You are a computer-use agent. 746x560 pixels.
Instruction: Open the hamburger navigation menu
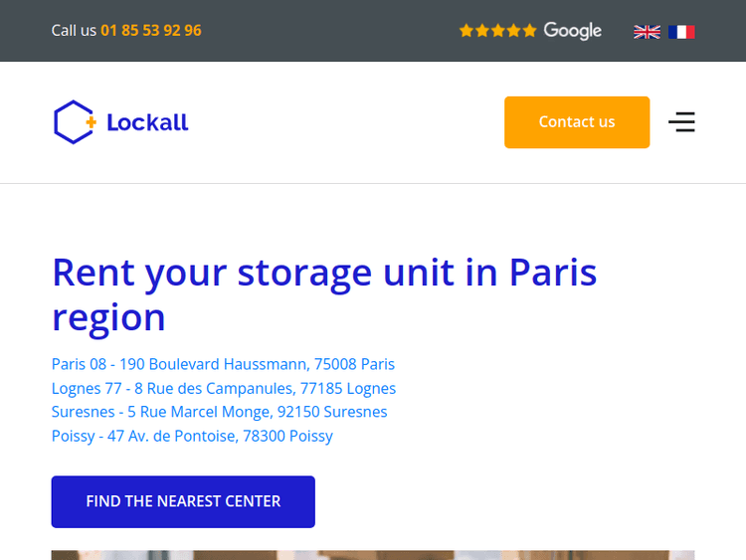point(681,122)
